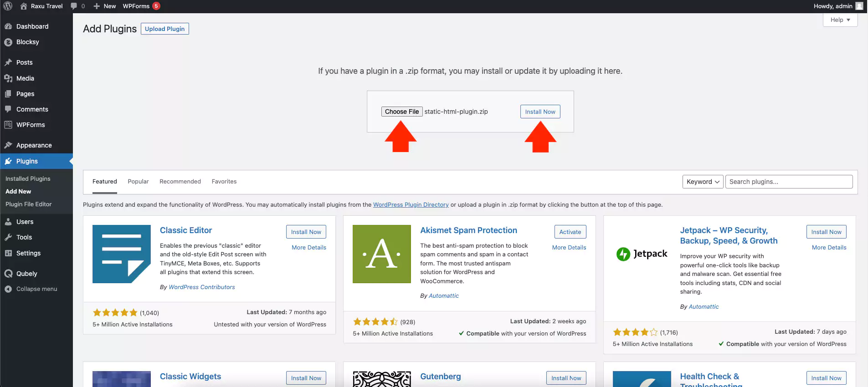
Task: Click the New item in admin bar
Action: coord(105,6)
